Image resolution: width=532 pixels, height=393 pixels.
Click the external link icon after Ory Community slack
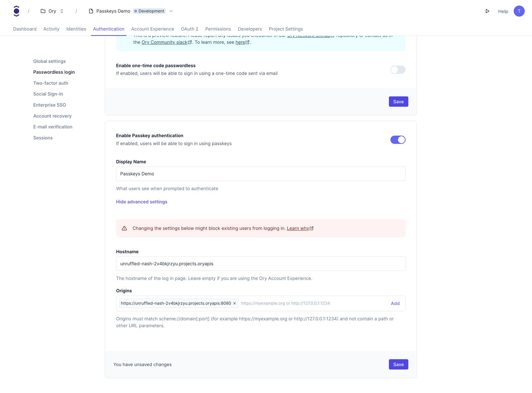tap(189, 42)
